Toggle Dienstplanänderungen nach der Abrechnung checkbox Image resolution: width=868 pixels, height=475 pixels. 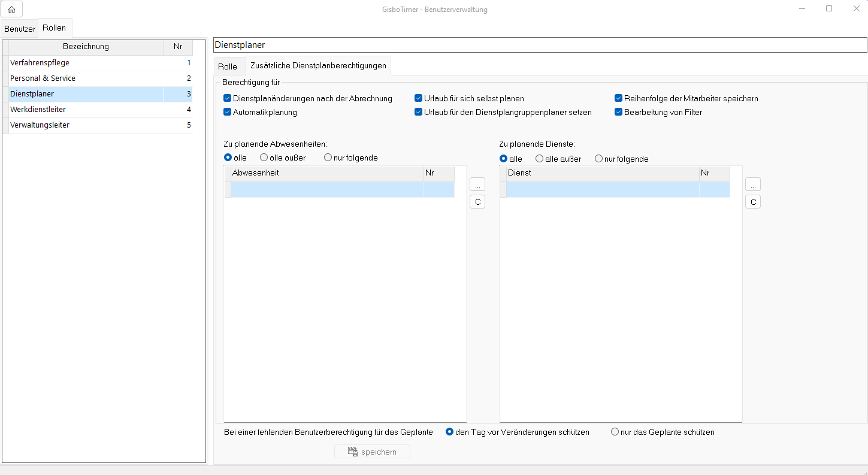point(228,98)
